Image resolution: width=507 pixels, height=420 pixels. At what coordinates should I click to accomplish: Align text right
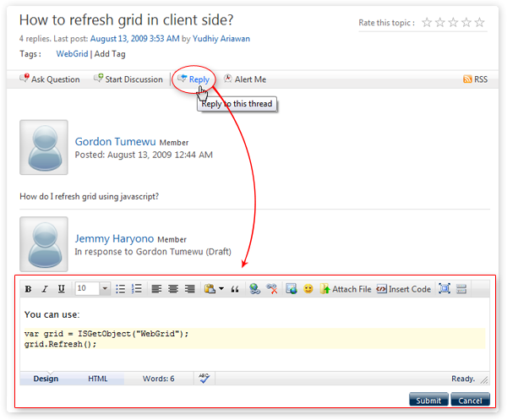click(190, 289)
